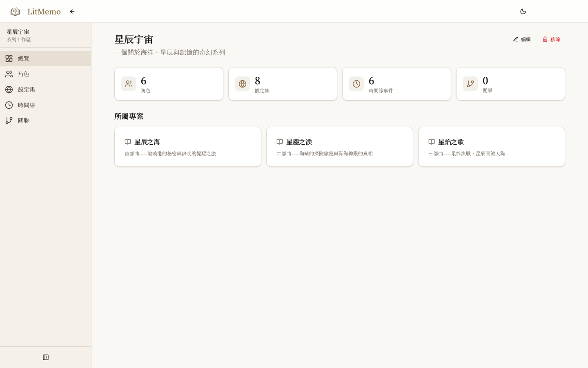Open the 星焰之歌 project card

click(491, 147)
